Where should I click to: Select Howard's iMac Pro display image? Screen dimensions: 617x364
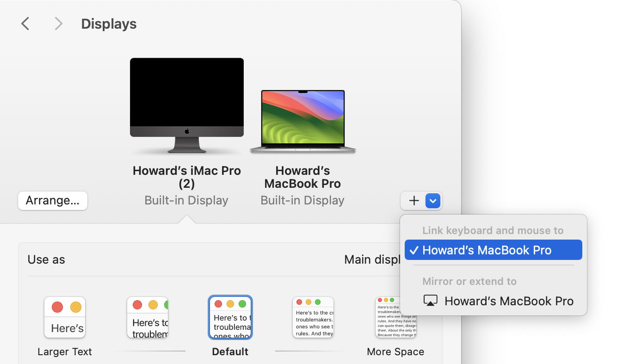(x=186, y=102)
